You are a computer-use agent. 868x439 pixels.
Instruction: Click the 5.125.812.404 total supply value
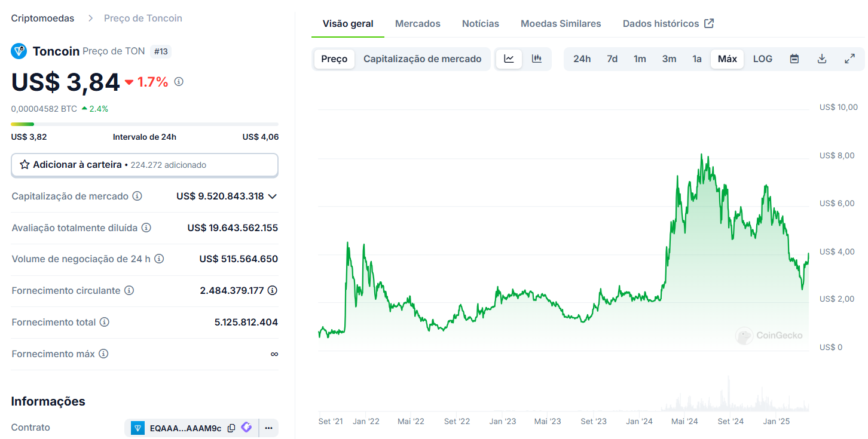point(246,322)
